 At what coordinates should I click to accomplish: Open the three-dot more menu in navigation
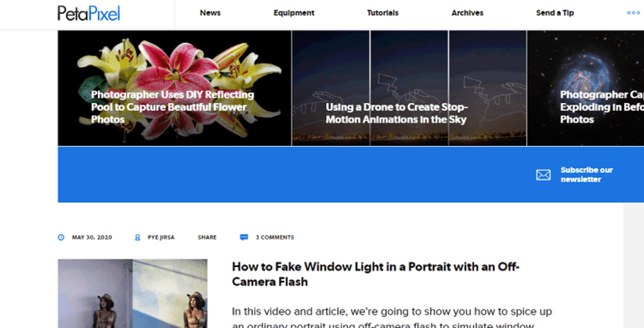coord(633,13)
